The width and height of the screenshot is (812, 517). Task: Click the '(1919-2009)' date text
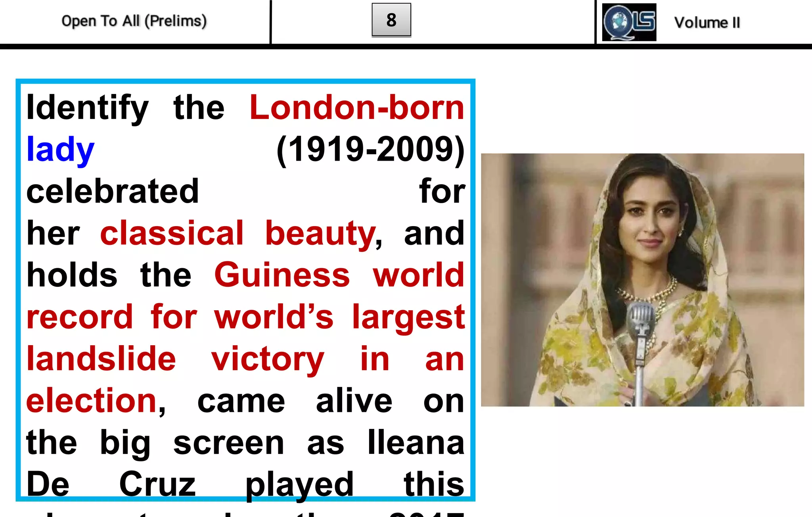[x=370, y=150]
